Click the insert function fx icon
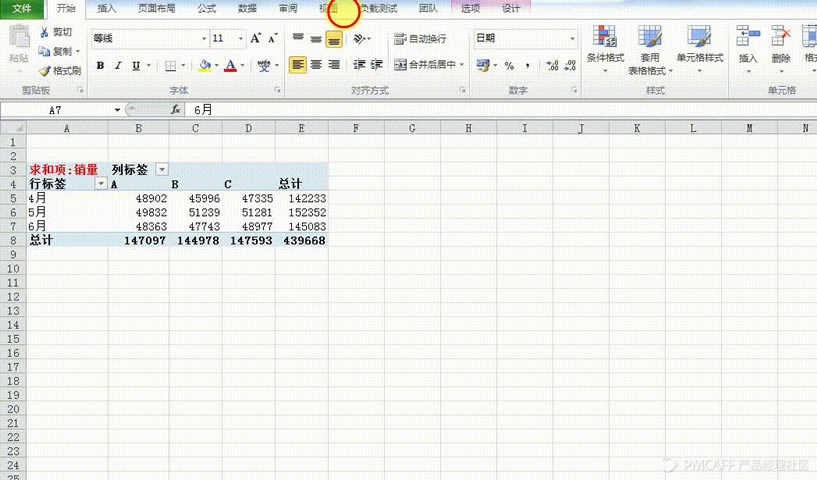Viewport: 817px width, 480px height. coord(176,109)
